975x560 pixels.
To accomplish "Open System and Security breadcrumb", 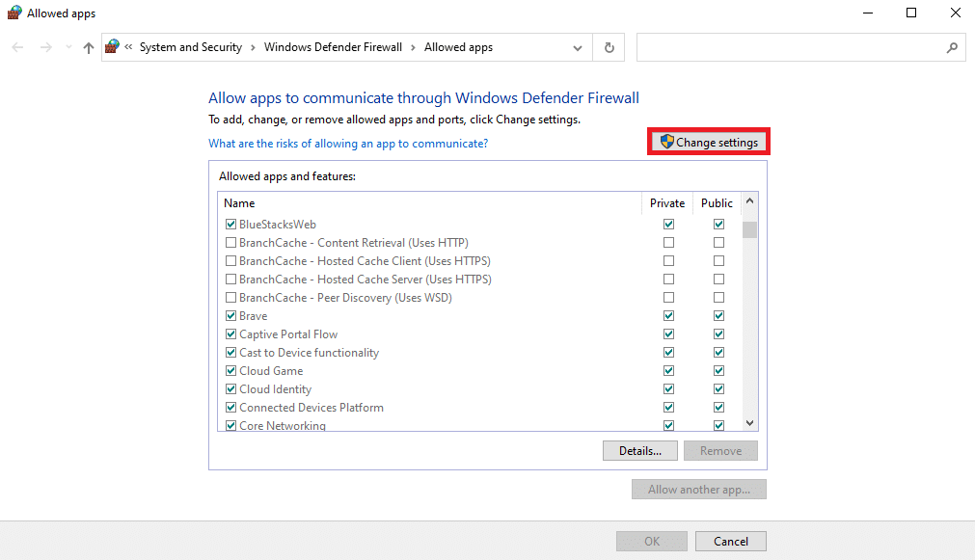I will click(x=191, y=47).
